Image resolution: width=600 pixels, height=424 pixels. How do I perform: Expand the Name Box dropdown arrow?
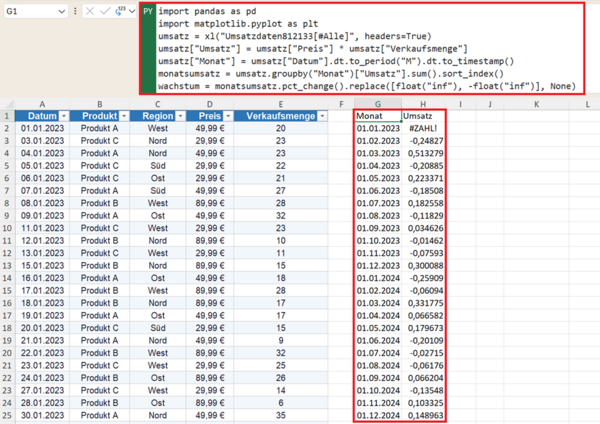(61, 11)
